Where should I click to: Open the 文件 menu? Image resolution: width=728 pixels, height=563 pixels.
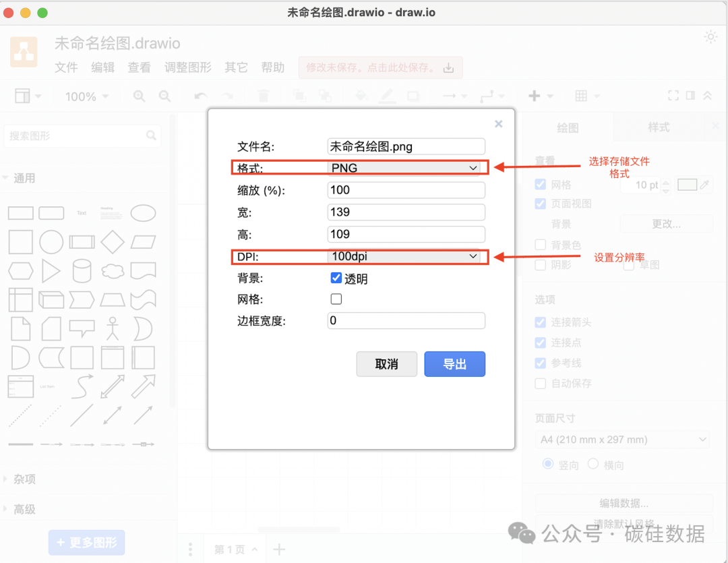click(66, 67)
